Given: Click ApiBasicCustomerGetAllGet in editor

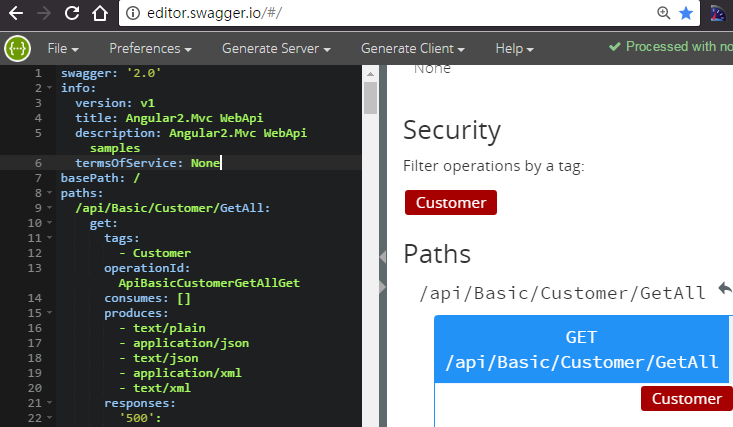Looking at the screenshot, I should pyautogui.click(x=209, y=283).
